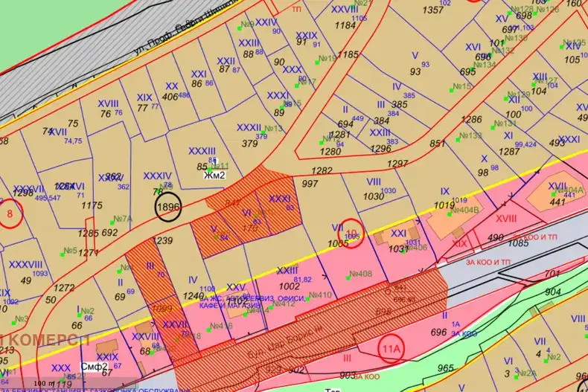This screenshot has width=588, height=392.
Task: Click lot number 490
Action: (x=496, y=237)
